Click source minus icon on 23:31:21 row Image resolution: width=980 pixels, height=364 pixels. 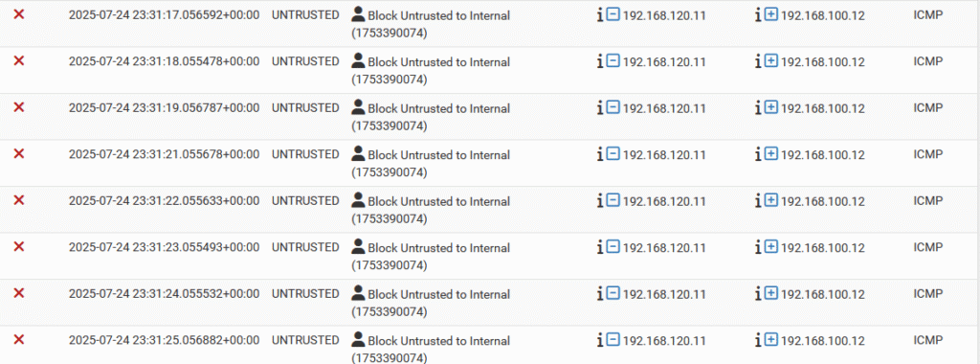pos(613,154)
